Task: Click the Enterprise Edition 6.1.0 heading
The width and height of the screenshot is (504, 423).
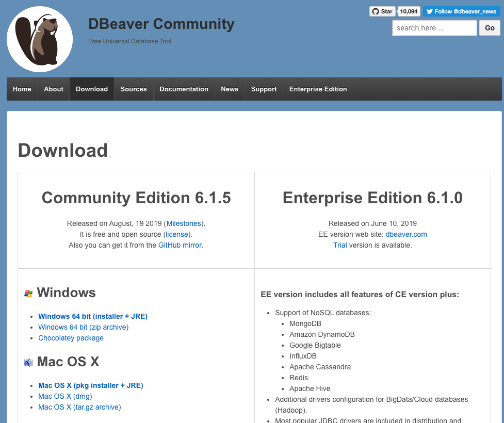Action: pos(372,198)
